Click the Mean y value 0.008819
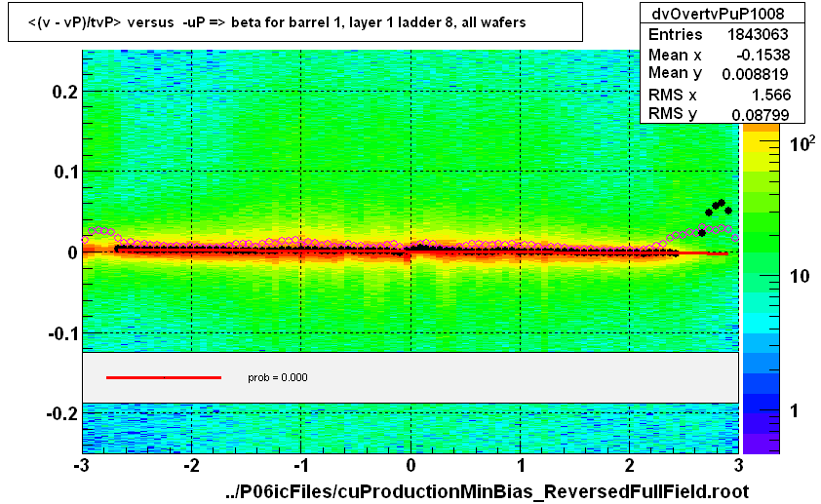The height and width of the screenshot is (504, 821). [755, 74]
